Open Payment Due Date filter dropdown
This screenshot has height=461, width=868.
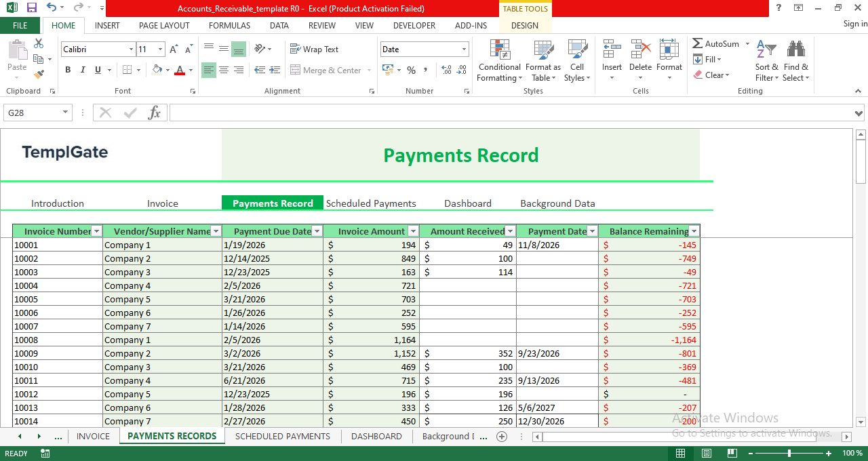pyautogui.click(x=317, y=231)
